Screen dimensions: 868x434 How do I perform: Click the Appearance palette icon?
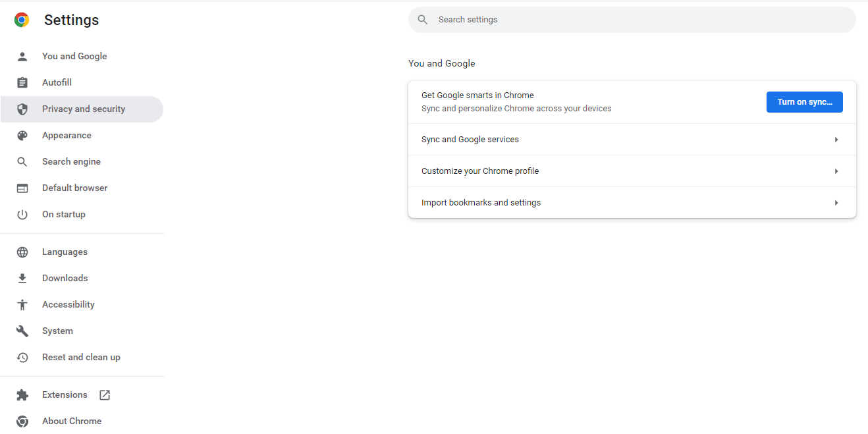point(22,135)
